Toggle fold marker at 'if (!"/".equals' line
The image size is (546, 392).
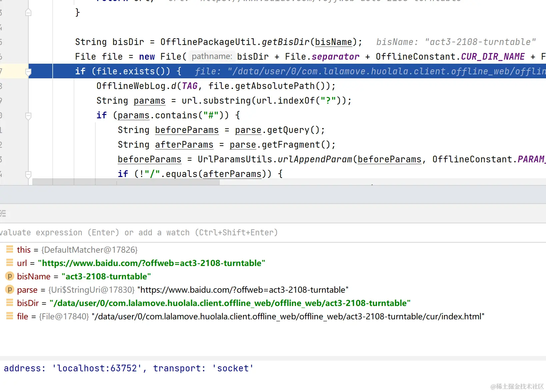click(x=28, y=174)
